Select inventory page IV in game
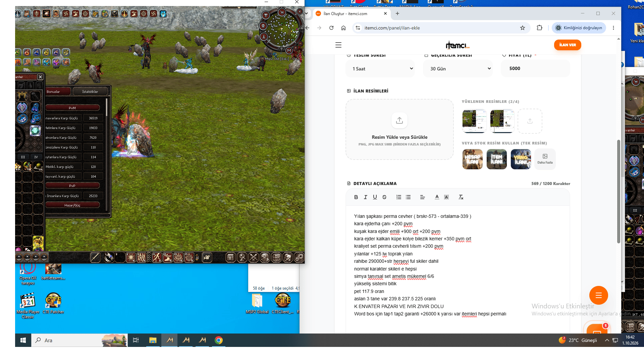 (x=36, y=157)
